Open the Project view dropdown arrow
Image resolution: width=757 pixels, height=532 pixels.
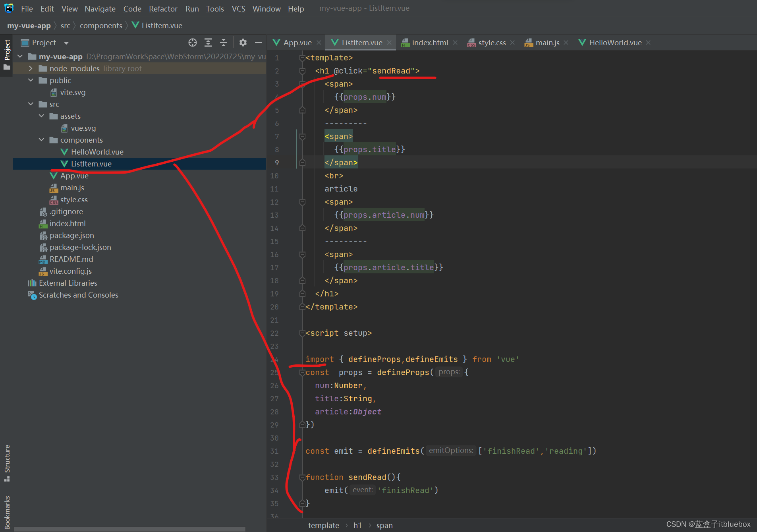coord(66,43)
